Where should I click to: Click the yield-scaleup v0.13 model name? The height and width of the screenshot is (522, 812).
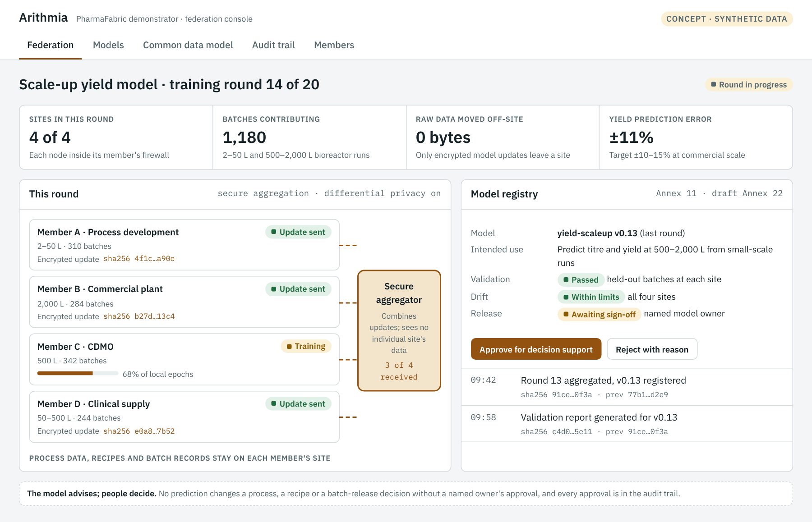(597, 233)
